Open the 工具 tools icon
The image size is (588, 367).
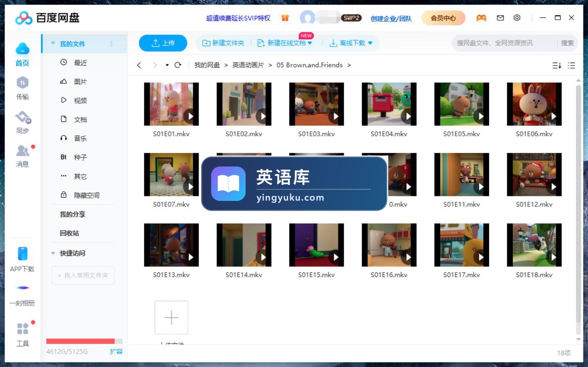point(23,328)
